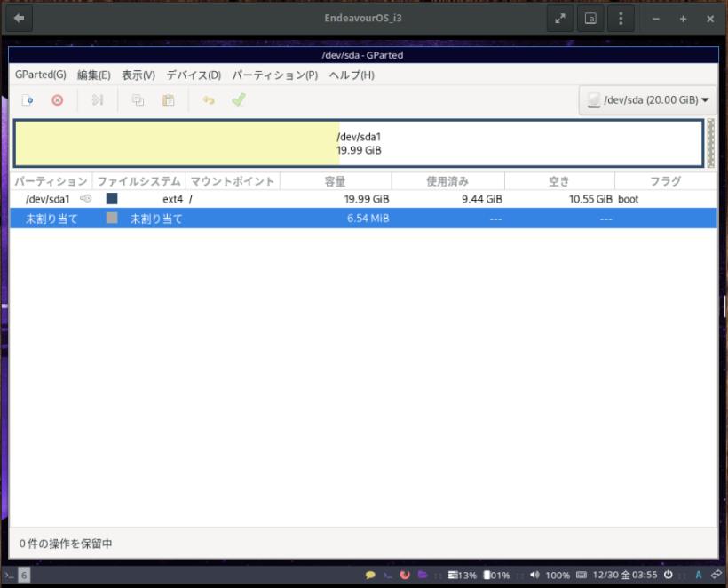Image resolution: width=728 pixels, height=588 pixels.
Task: Click the 12/30 金 03:55 clock
Action: 625,575
